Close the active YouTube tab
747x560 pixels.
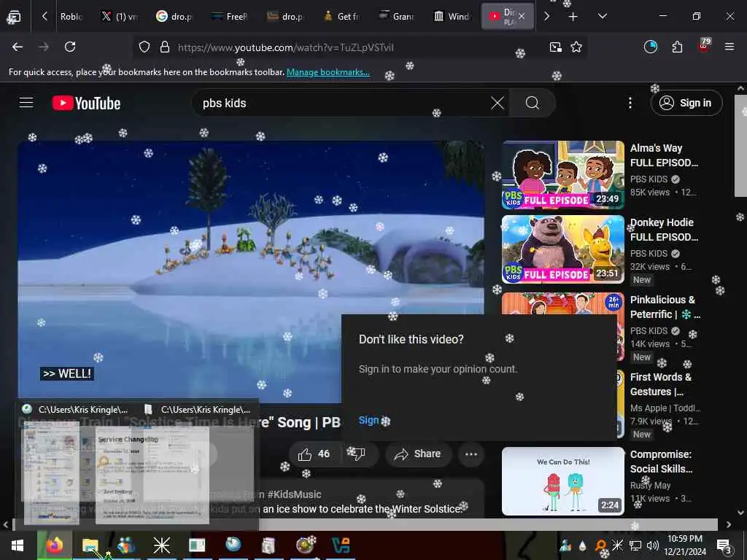pos(522,17)
